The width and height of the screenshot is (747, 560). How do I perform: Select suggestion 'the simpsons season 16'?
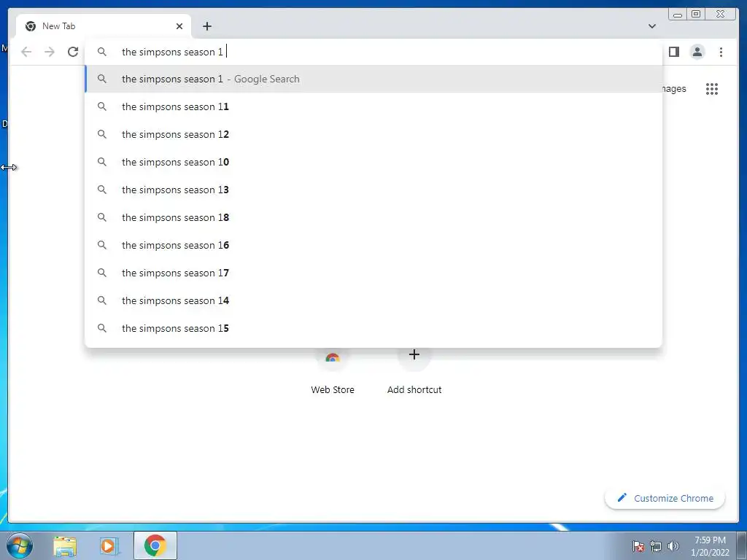pyautogui.click(x=373, y=245)
